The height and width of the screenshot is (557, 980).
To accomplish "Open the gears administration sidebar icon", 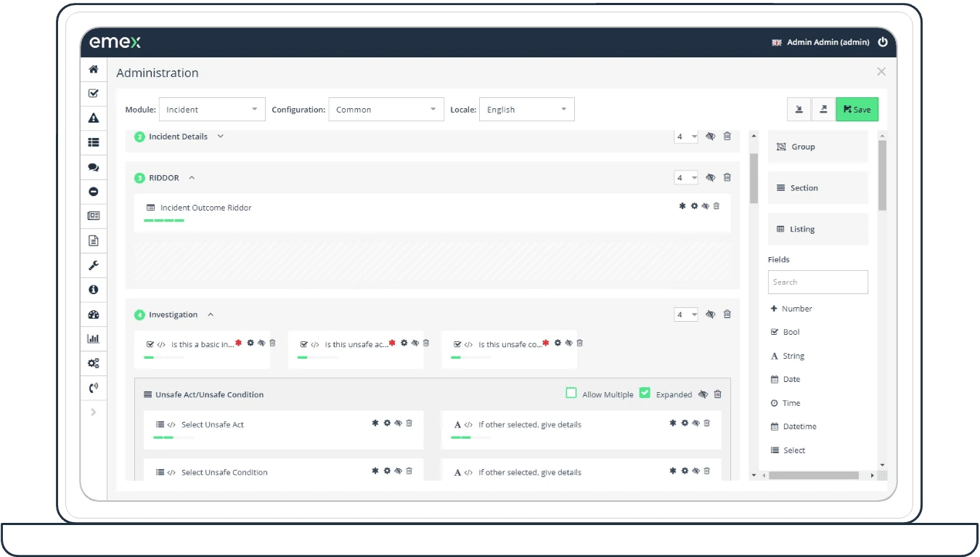I will (x=94, y=363).
